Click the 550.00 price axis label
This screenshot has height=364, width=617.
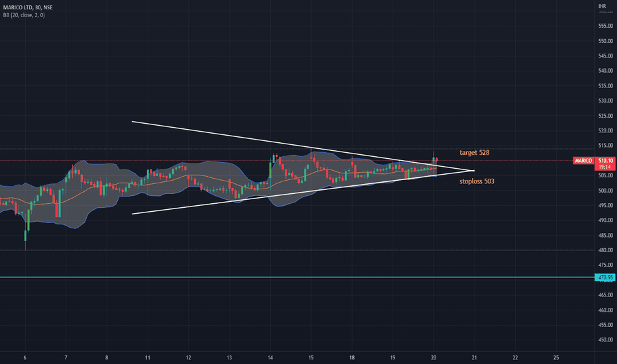(x=606, y=41)
